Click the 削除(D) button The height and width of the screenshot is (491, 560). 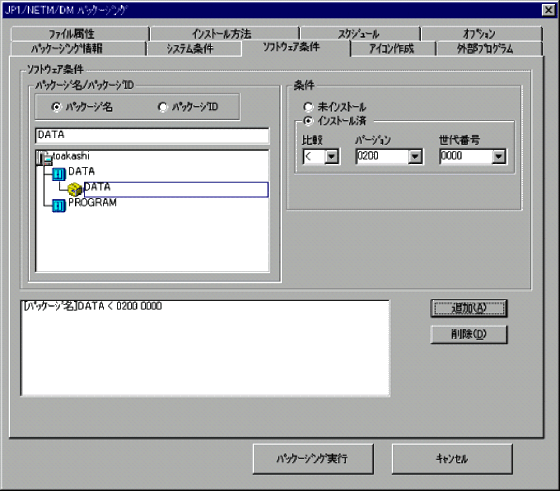click(469, 335)
